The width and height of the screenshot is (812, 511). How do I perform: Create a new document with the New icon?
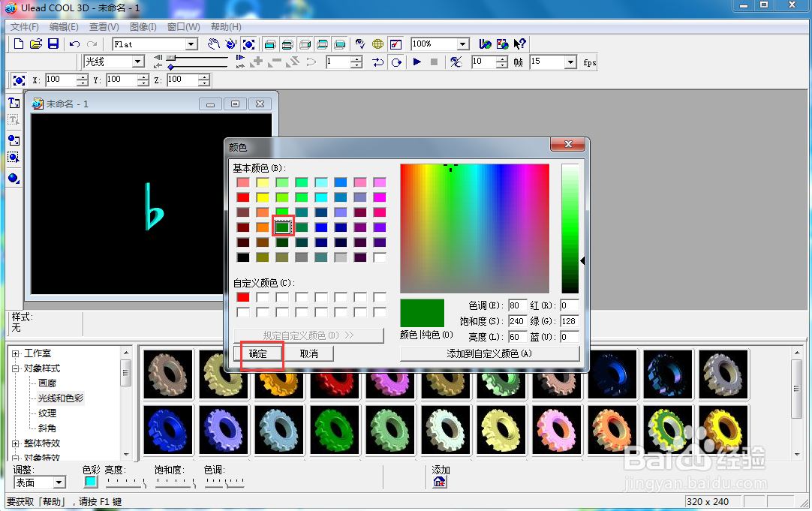[x=19, y=44]
